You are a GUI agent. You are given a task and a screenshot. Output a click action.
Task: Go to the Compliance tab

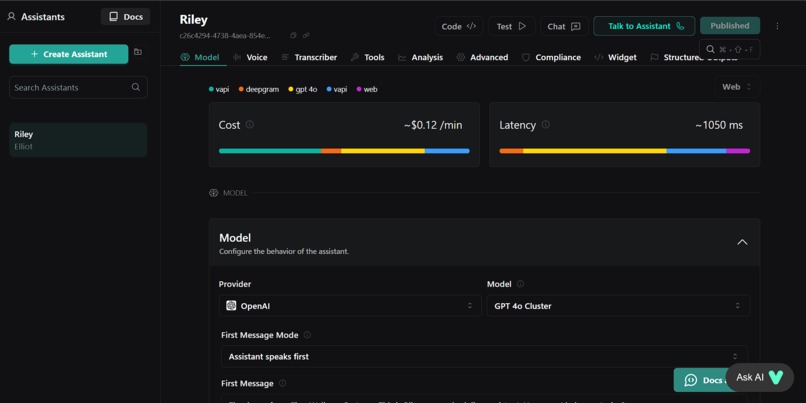click(x=551, y=58)
